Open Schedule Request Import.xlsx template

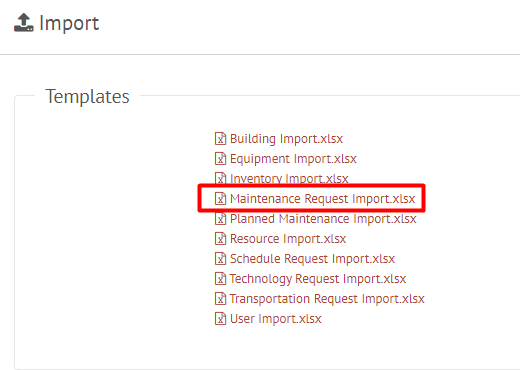312,259
